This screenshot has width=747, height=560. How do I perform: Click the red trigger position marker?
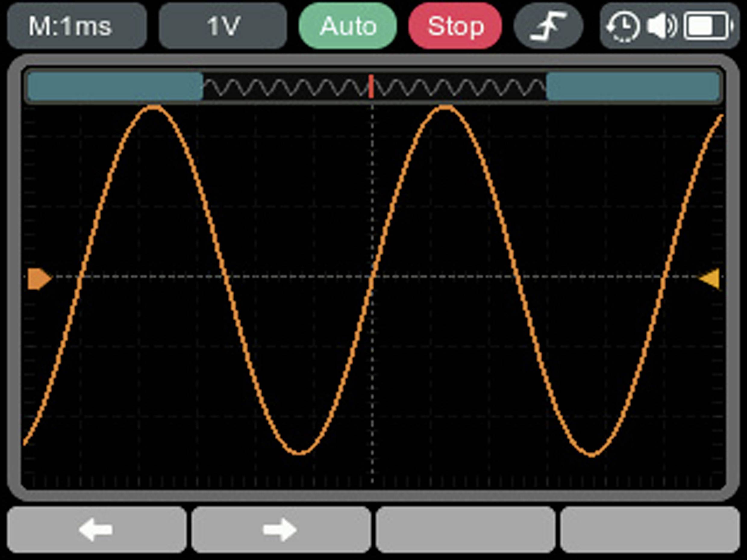(x=371, y=87)
